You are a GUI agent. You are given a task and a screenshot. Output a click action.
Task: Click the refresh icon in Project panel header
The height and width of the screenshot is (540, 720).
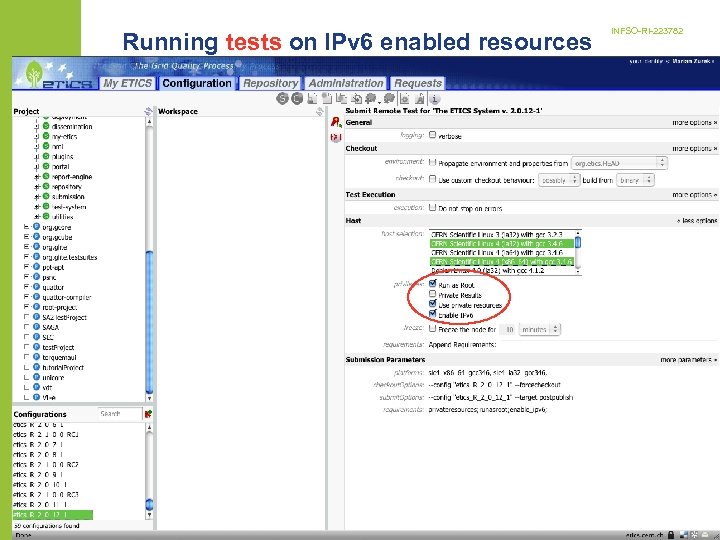pos(148,111)
